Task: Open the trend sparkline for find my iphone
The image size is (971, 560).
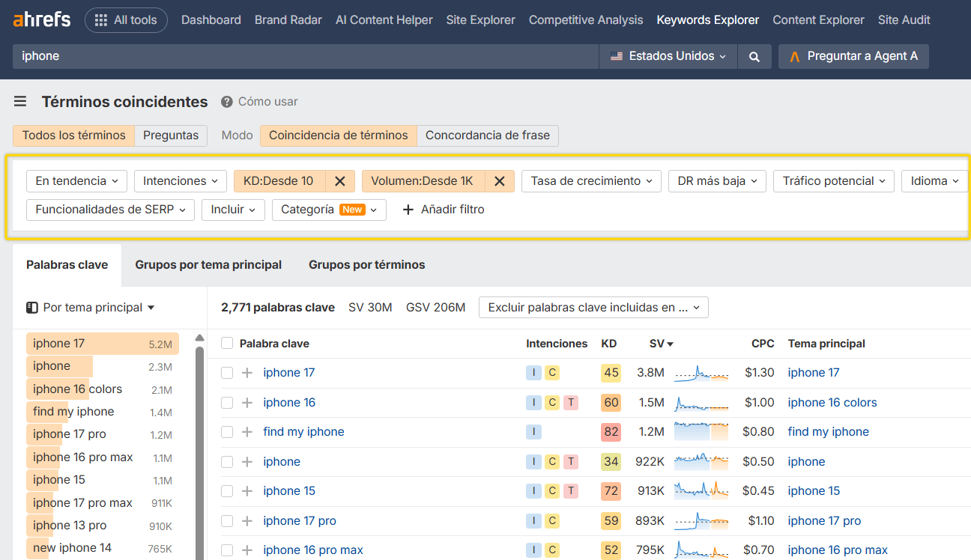Action: coord(701,432)
